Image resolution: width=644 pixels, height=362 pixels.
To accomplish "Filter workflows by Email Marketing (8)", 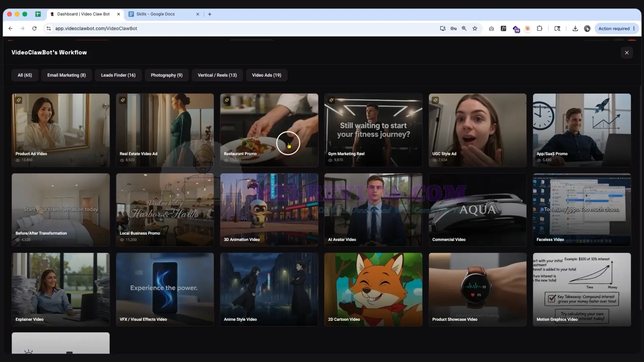I will coord(66,75).
